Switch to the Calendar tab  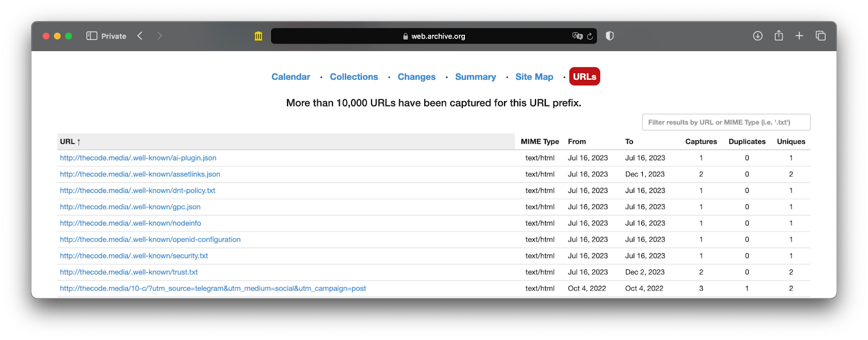(291, 77)
